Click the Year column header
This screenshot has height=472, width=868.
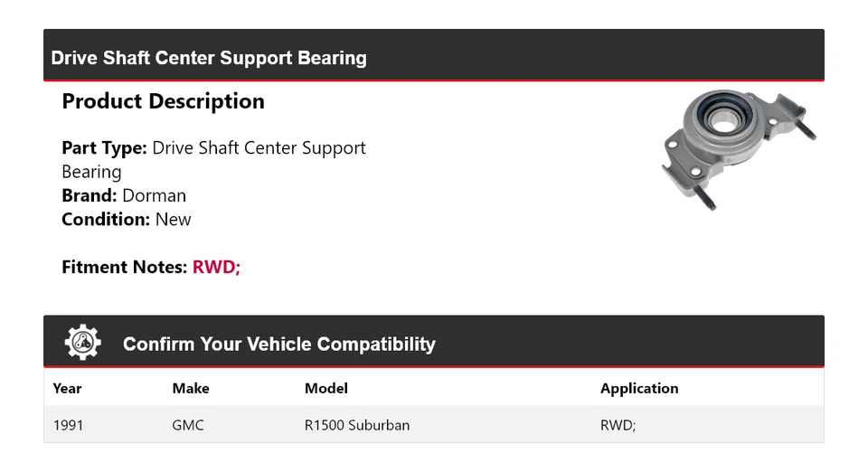click(67, 388)
